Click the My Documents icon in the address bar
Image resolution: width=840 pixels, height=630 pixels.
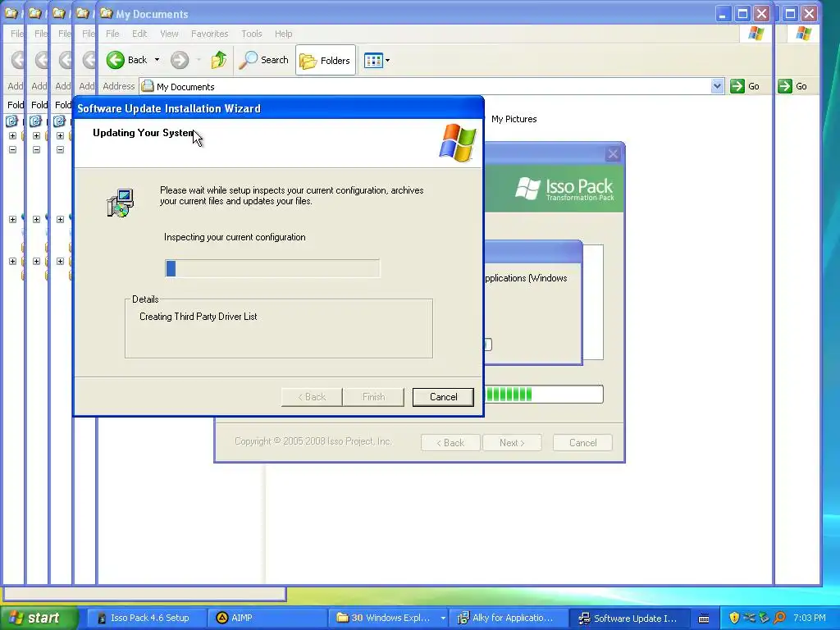pos(148,86)
